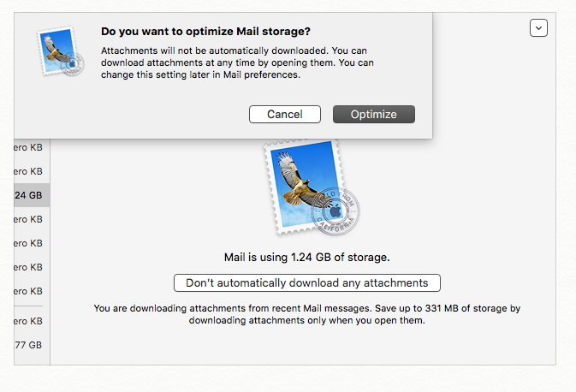576x392 pixels.
Task: Click "Don't automatically download any attachments" button
Action: tap(306, 282)
